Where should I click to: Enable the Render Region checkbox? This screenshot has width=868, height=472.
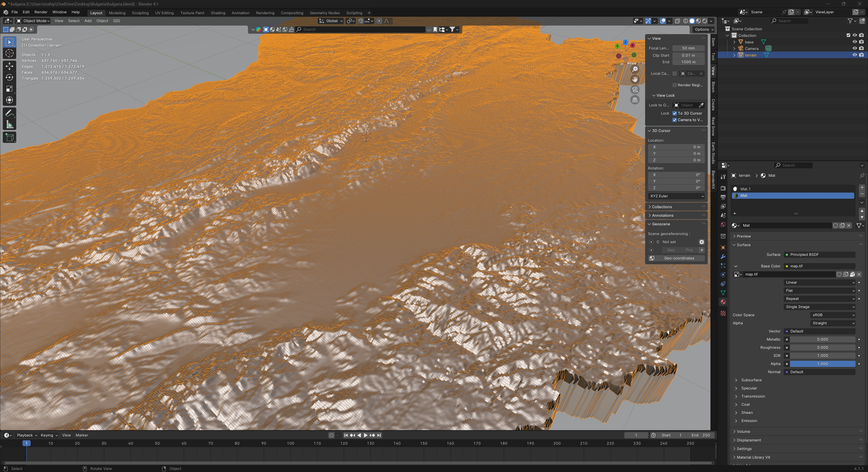[675, 85]
